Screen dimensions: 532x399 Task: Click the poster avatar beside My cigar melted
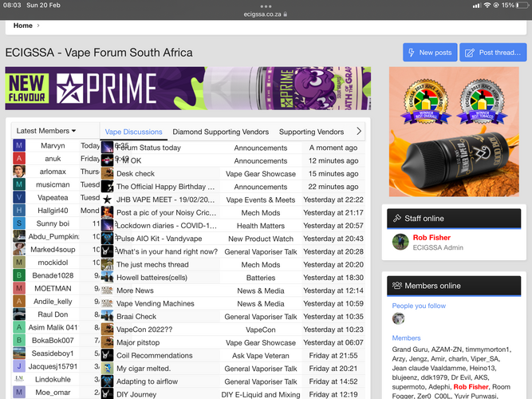tap(107, 369)
